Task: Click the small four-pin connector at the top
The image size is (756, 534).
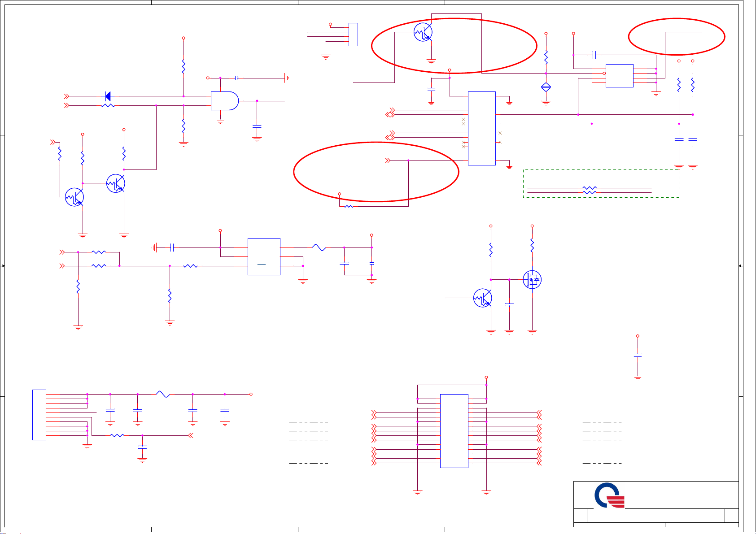Action: click(353, 35)
